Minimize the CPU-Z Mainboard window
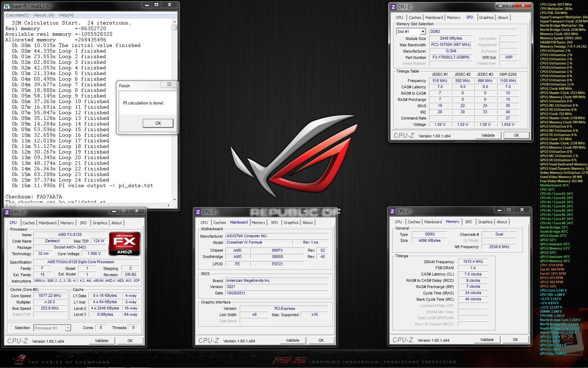 306,211
